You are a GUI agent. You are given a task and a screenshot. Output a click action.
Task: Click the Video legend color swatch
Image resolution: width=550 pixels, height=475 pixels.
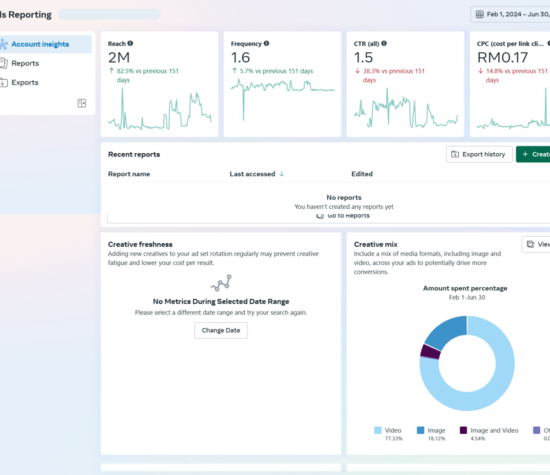pyautogui.click(x=378, y=430)
